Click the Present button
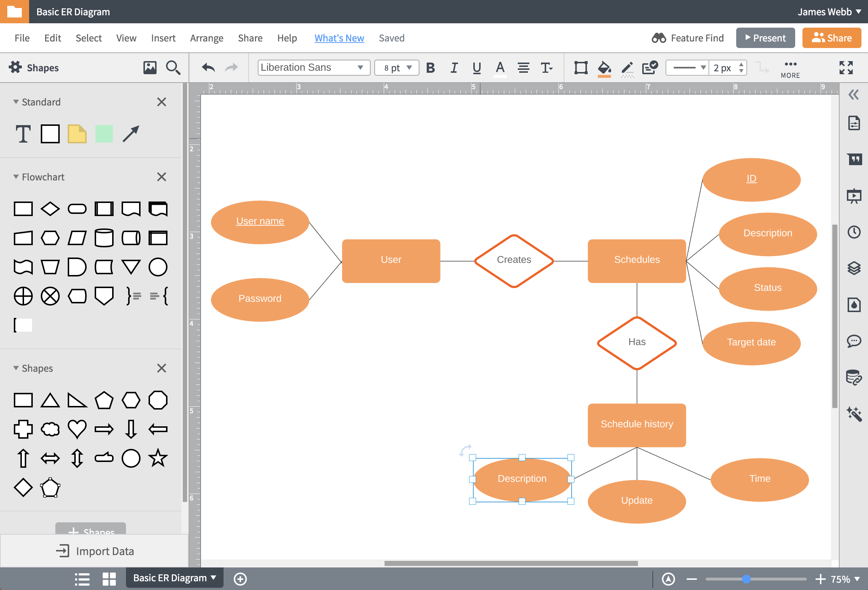The height and width of the screenshot is (590, 868). 766,37
